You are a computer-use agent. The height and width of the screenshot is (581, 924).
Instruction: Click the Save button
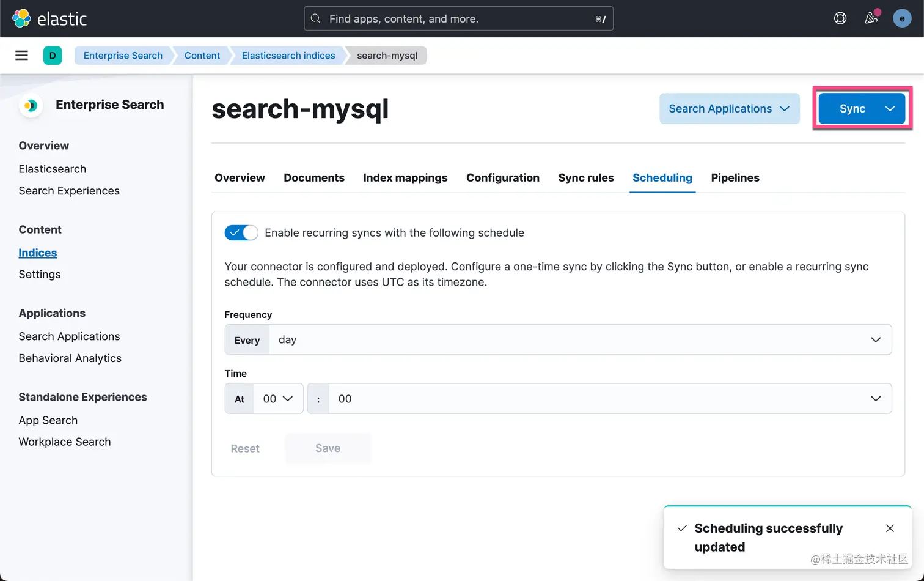[328, 448]
